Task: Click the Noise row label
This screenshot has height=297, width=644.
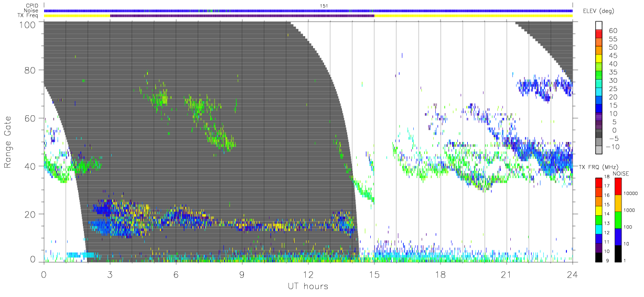Action: (x=32, y=10)
